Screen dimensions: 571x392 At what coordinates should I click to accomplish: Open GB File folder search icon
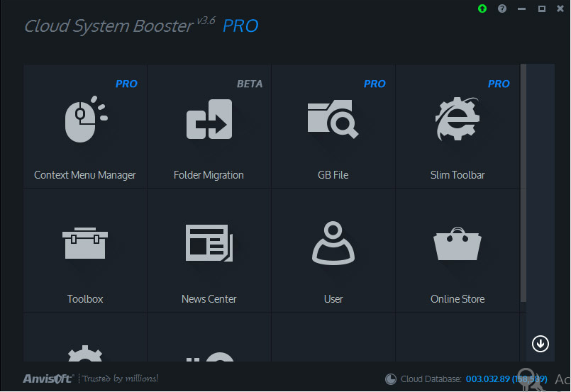point(333,119)
